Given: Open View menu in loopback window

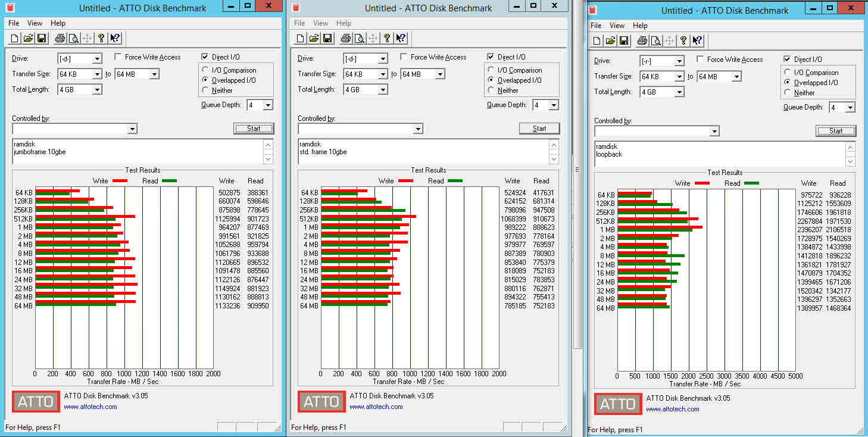Looking at the screenshot, I should (617, 26).
